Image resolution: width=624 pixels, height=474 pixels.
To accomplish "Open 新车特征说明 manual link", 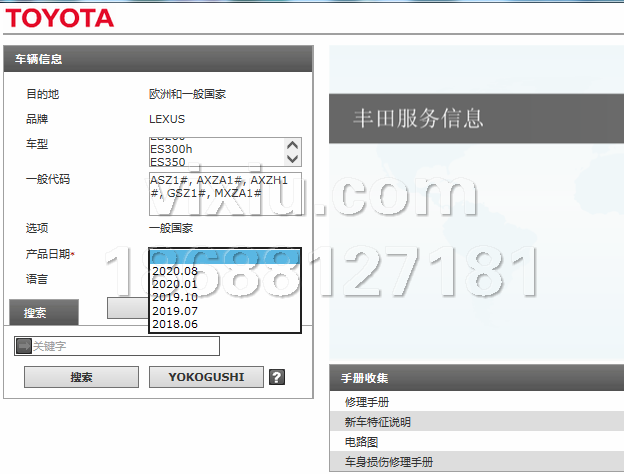I will (378, 422).
